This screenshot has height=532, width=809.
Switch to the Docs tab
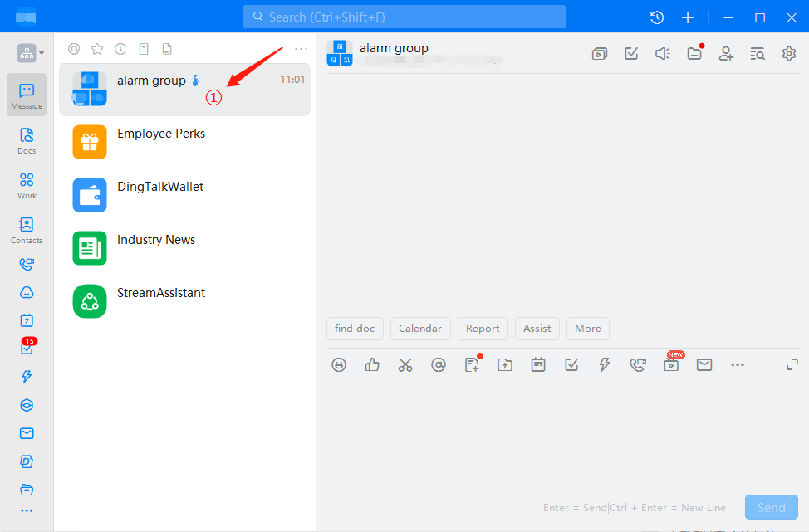tap(27, 140)
